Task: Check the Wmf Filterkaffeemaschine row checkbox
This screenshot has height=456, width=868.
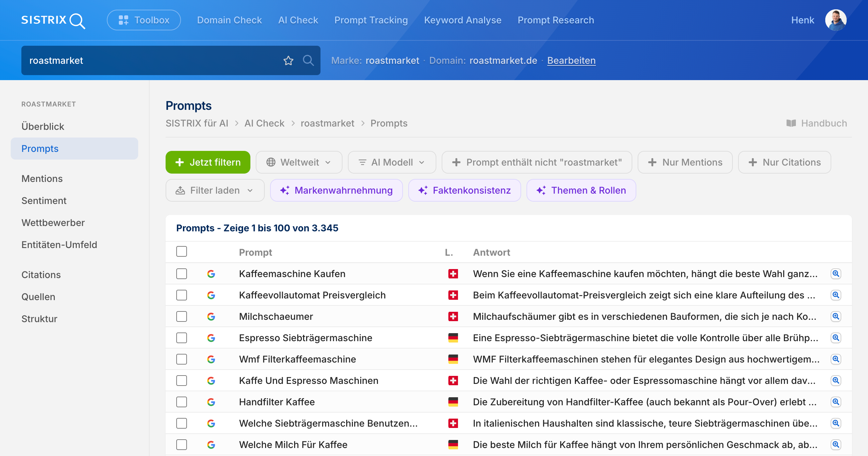Action: (x=182, y=359)
